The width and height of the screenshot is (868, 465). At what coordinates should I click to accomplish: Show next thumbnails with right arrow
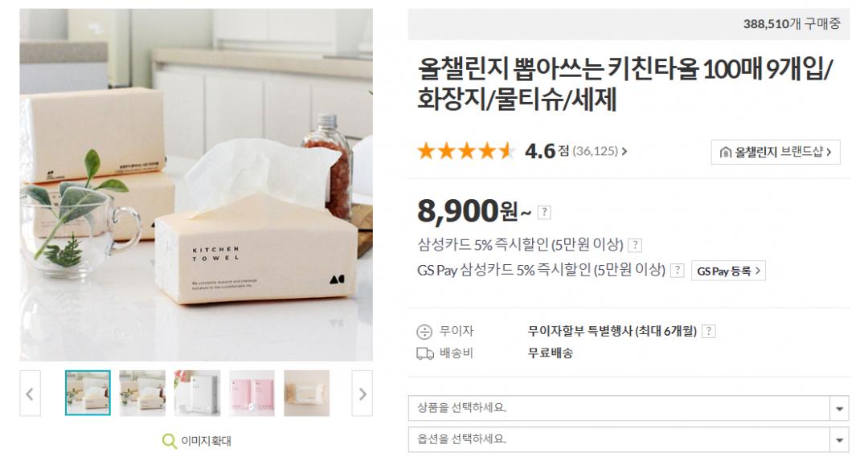click(x=362, y=394)
